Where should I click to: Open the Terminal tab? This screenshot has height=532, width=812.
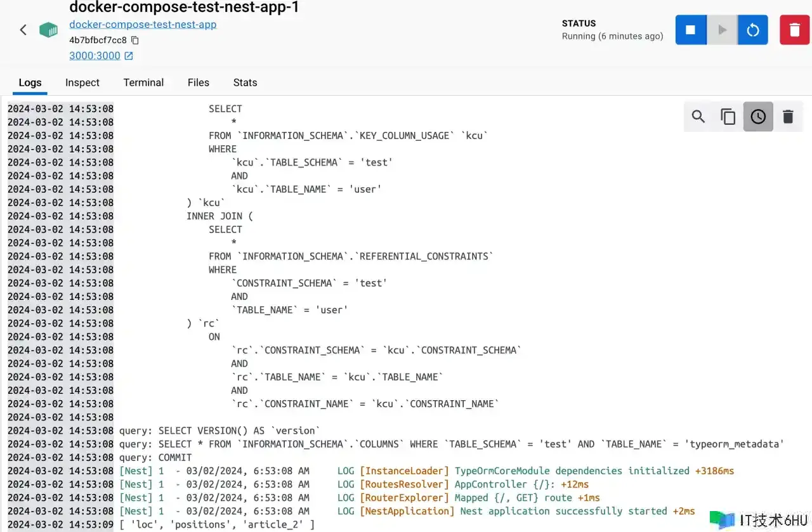tap(143, 82)
